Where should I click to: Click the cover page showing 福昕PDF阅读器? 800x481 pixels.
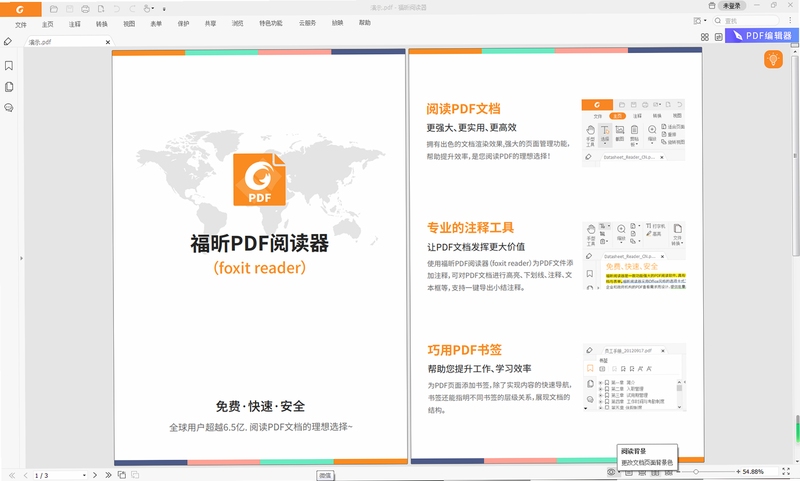[x=260, y=257]
